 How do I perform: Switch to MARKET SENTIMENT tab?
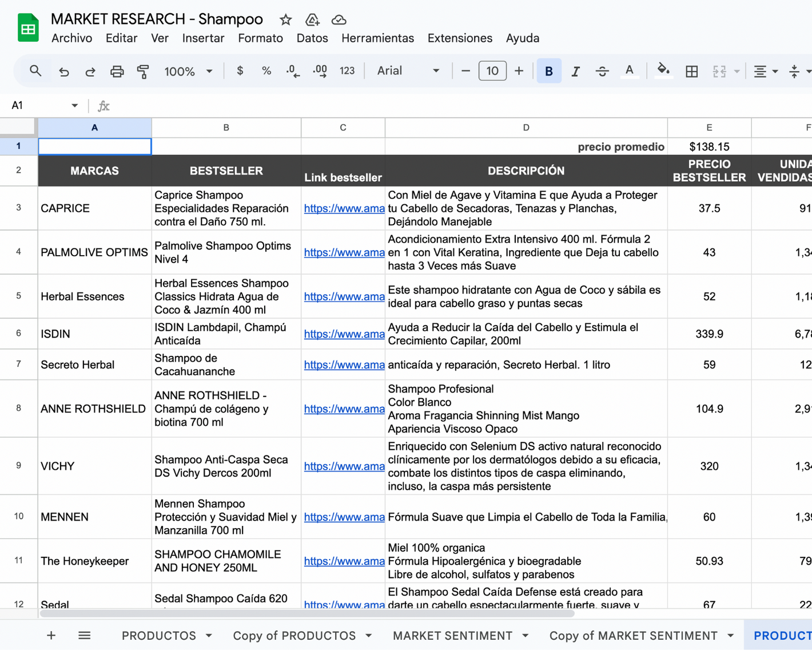pos(452,636)
